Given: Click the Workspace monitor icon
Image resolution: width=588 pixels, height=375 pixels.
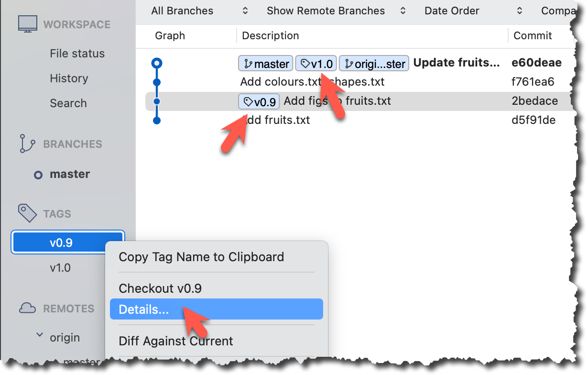Looking at the screenshot, I should point(28,24).
